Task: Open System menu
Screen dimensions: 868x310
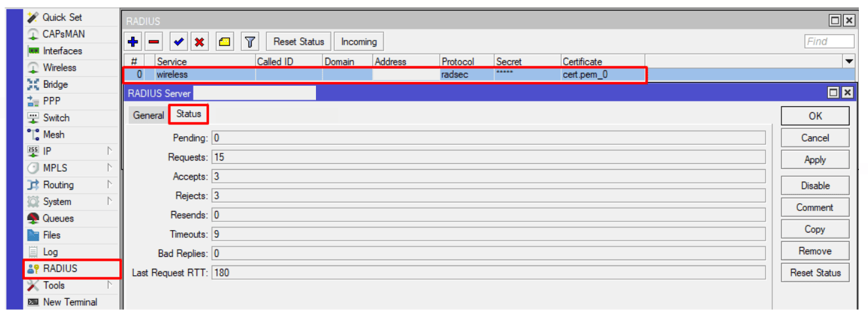Action: [x=57, y=202]
